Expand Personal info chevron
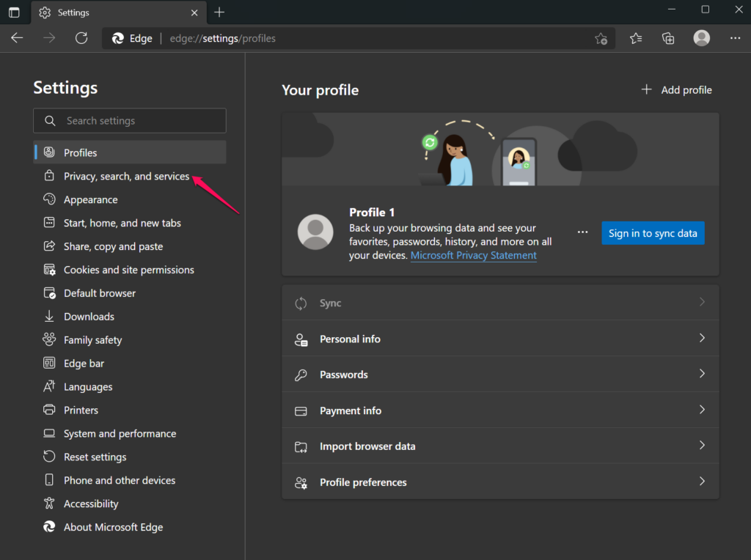 pyautogui.click(x=702, y=338)
